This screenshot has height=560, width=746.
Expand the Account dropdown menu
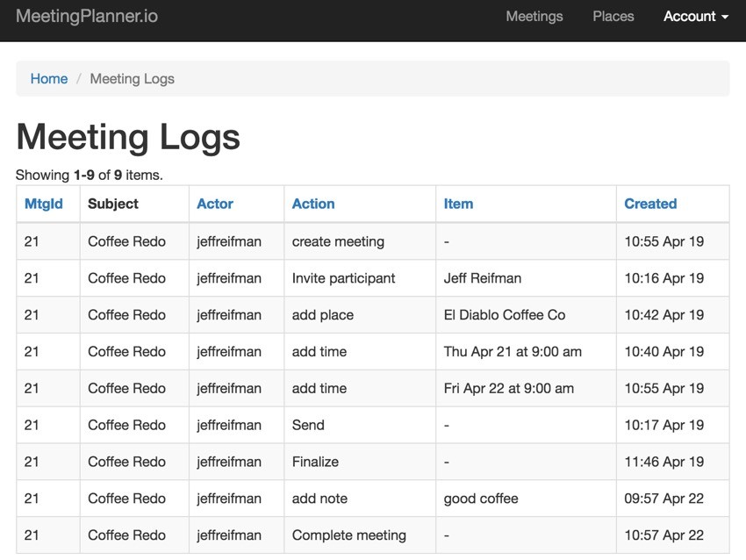pos(696,16)
